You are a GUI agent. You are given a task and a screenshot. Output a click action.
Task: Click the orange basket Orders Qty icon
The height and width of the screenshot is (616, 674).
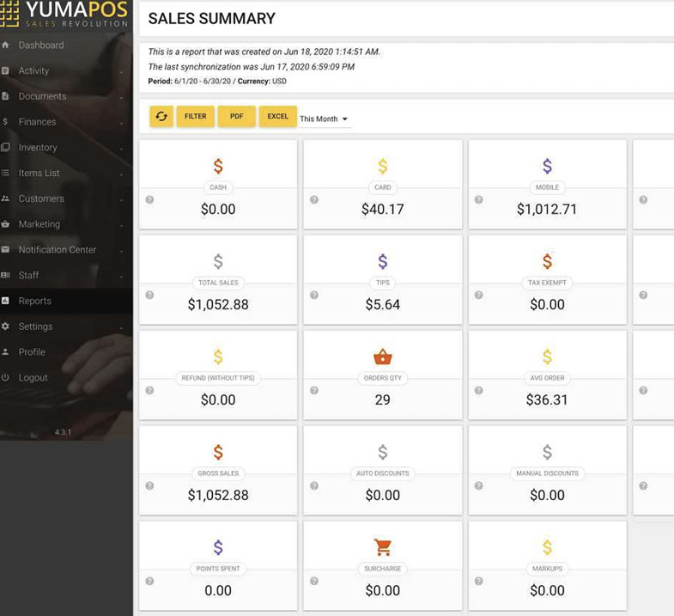[x=382, y=357]
